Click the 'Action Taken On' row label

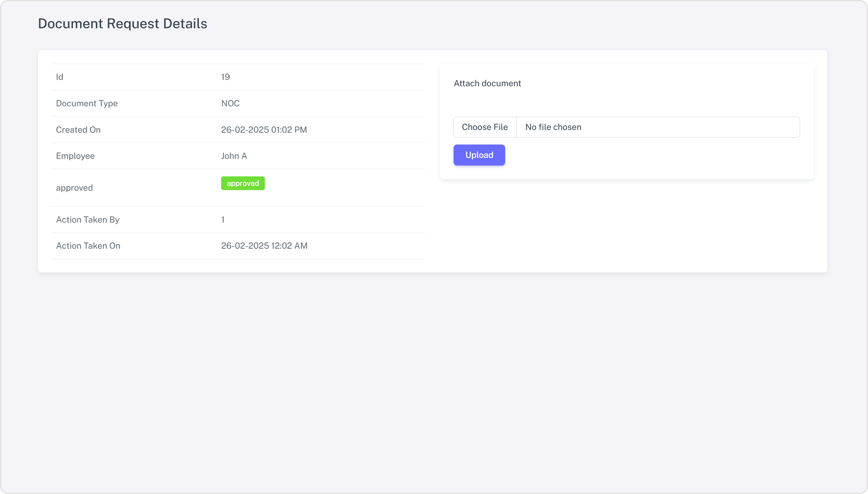pos(88,246)
